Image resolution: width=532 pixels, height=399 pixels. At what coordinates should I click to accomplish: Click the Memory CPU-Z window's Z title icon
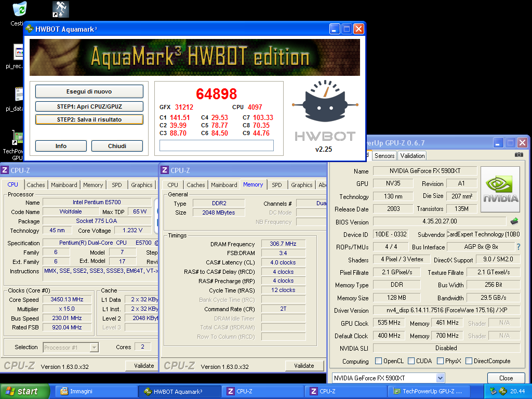(165, 170)
